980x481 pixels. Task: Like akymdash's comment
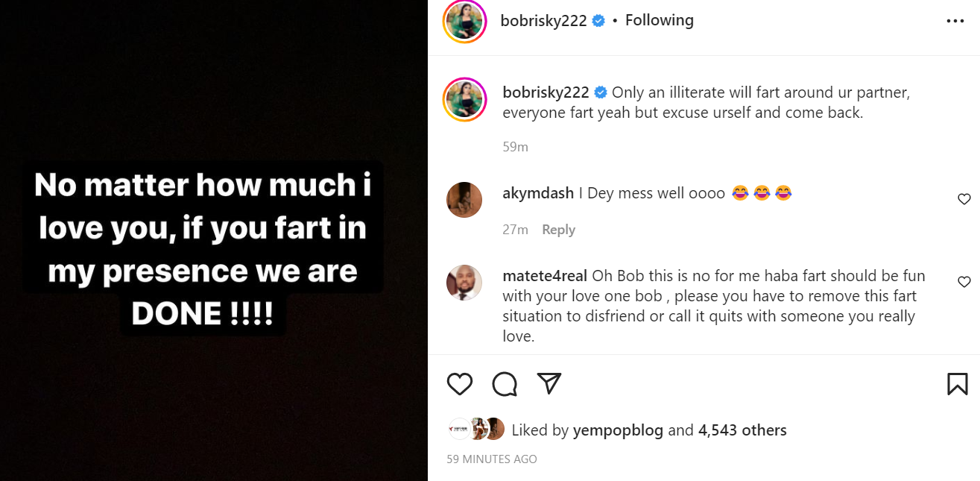(x=964, y=199)
